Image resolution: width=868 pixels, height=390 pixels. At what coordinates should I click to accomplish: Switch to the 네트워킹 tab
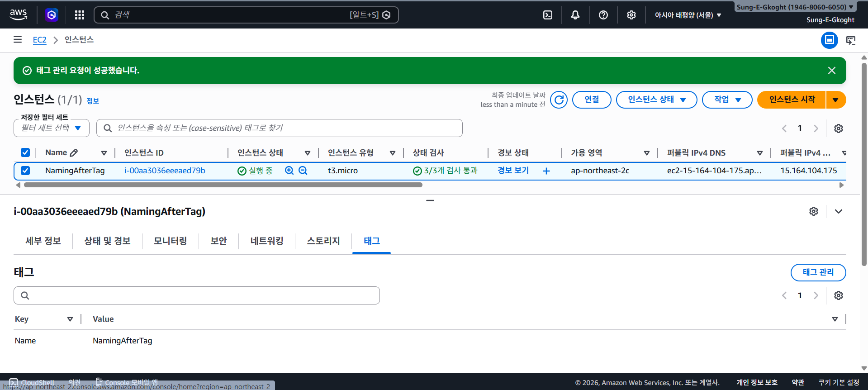[267, 241]
